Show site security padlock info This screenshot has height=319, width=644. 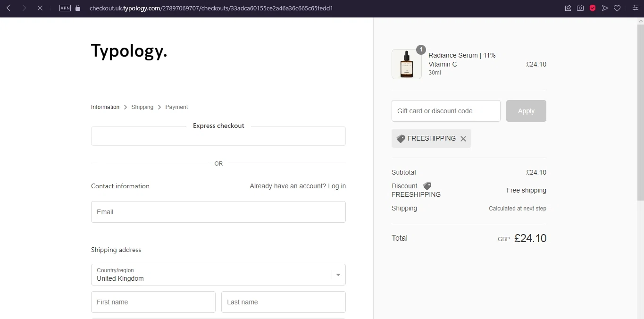[78, 8]
